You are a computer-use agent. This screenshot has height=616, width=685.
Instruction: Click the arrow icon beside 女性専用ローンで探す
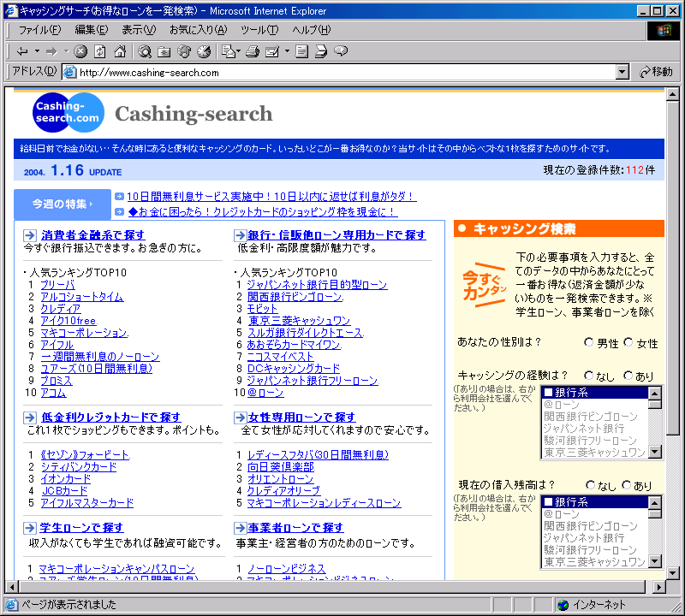click(241, 418)
